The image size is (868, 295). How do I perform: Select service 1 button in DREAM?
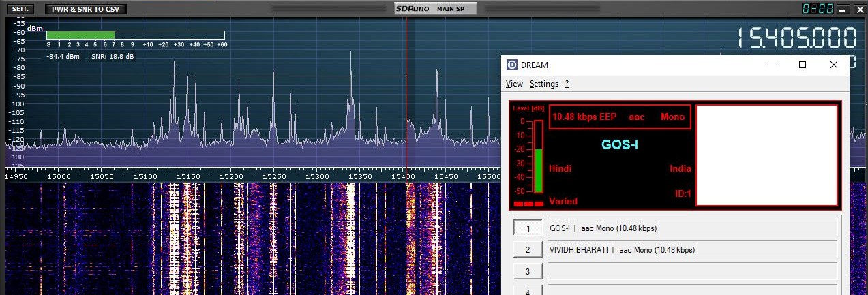(x=528, y=228)
